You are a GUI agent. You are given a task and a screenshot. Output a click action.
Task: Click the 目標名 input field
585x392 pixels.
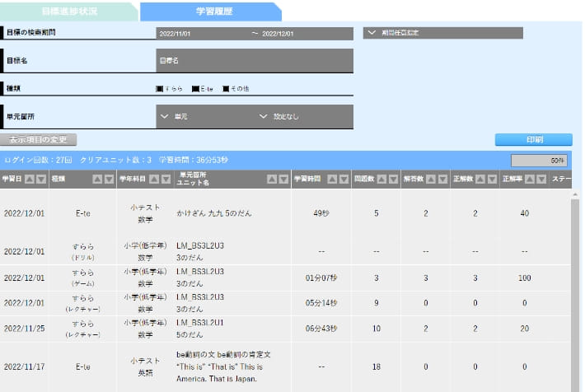(x=254, y=61)
